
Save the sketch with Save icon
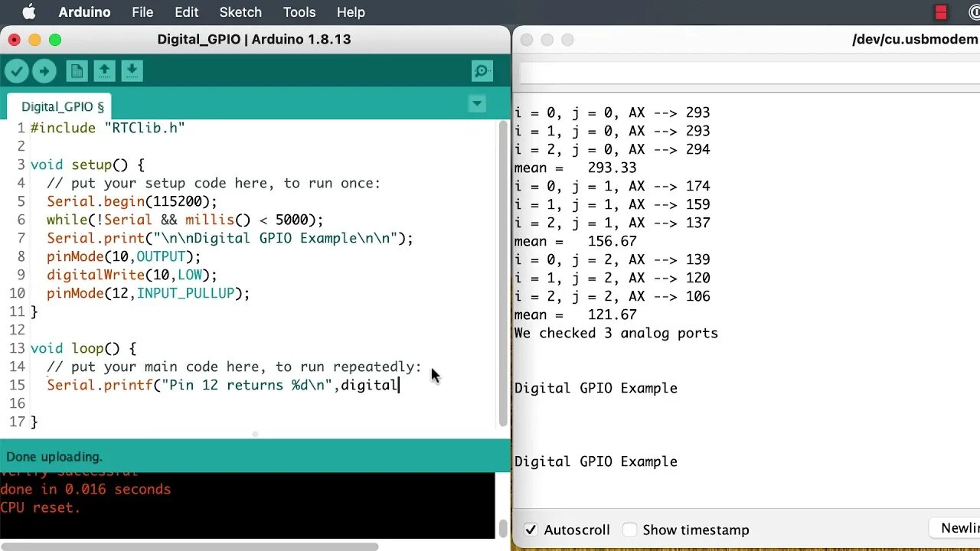132,71
